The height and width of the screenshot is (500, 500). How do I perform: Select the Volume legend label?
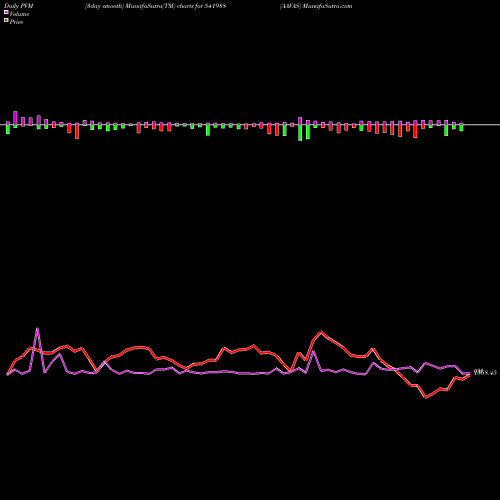(19, 14)
